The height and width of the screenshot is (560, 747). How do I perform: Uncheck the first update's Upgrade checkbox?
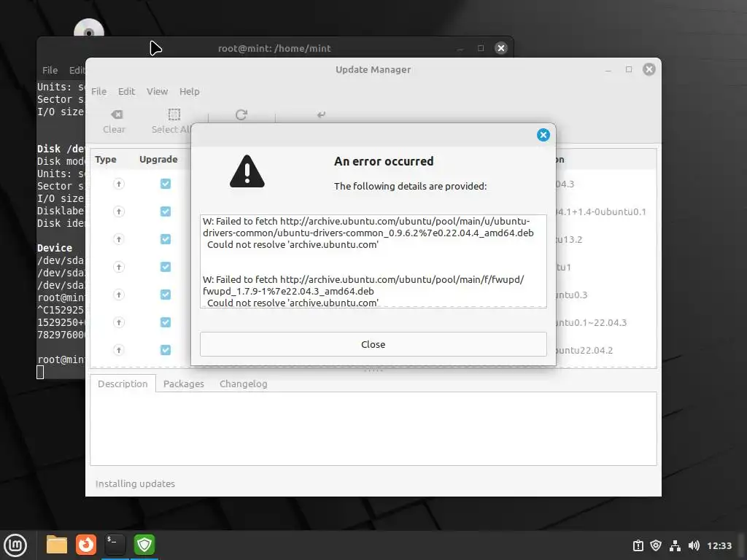[x=166, y=184]
